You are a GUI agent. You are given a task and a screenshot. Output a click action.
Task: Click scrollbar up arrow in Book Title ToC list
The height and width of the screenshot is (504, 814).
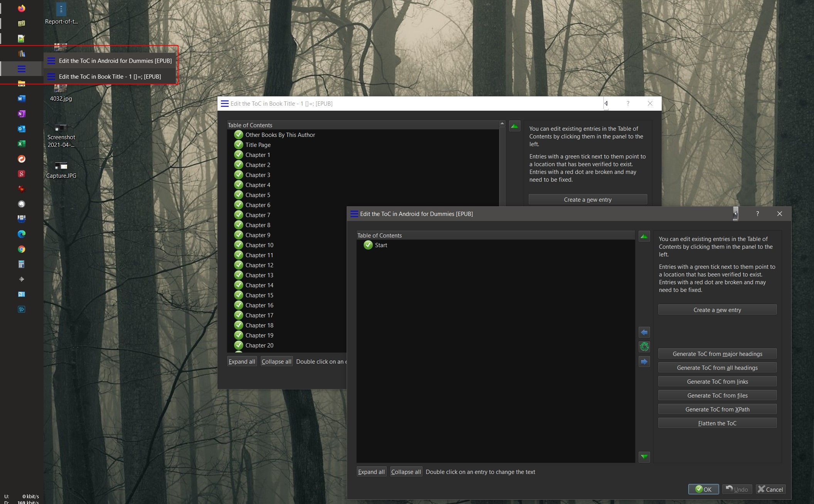(x=502, y=124)
